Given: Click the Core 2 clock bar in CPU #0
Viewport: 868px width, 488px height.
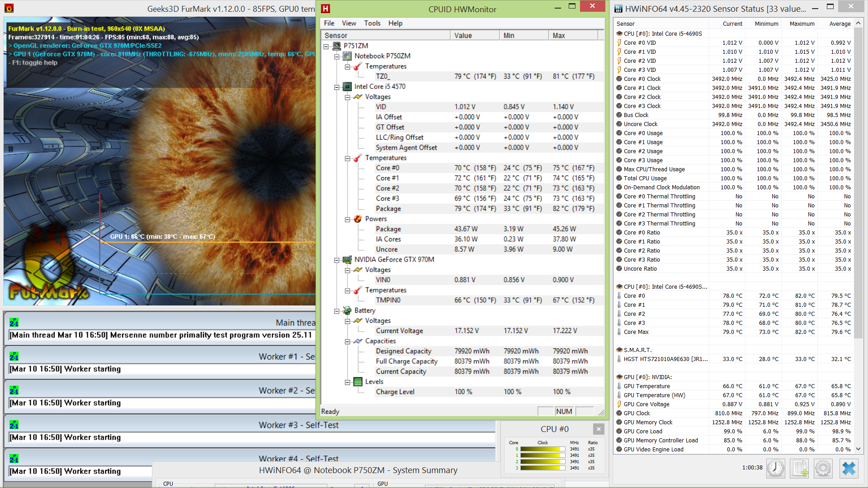Looking at the screenshot, I should (x=542, y=462).
